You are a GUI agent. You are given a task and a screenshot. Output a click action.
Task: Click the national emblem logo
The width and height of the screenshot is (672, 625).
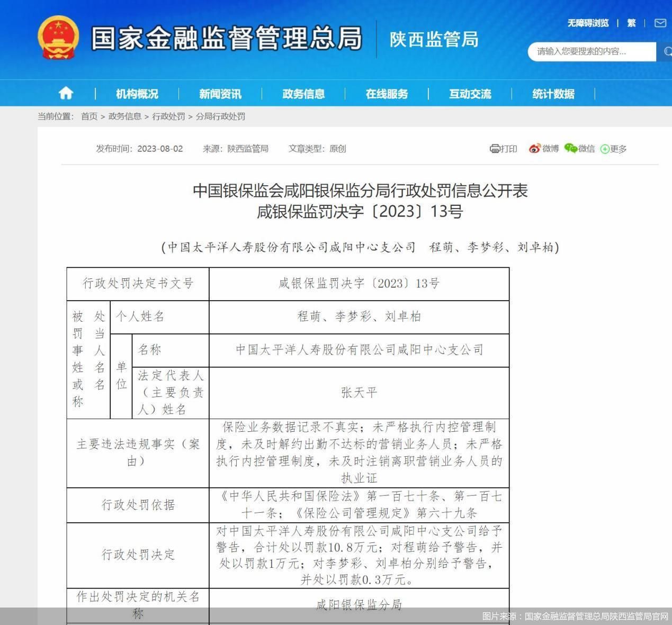57,38
